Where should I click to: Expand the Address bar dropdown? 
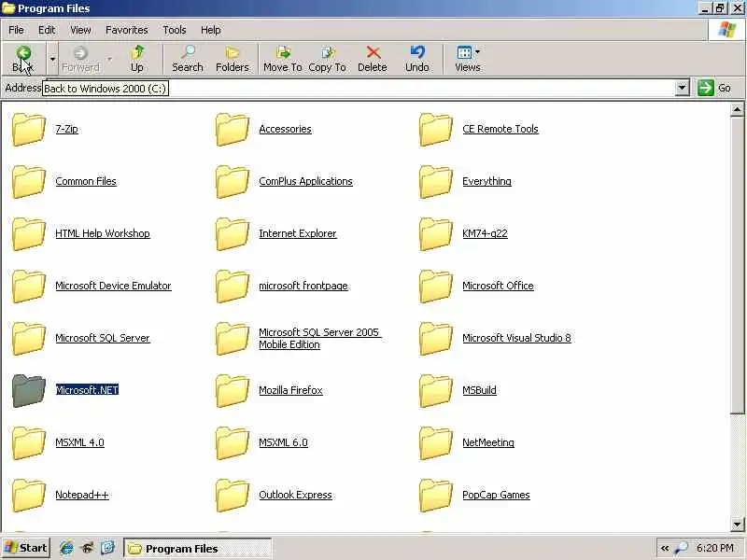pos(683,88)
